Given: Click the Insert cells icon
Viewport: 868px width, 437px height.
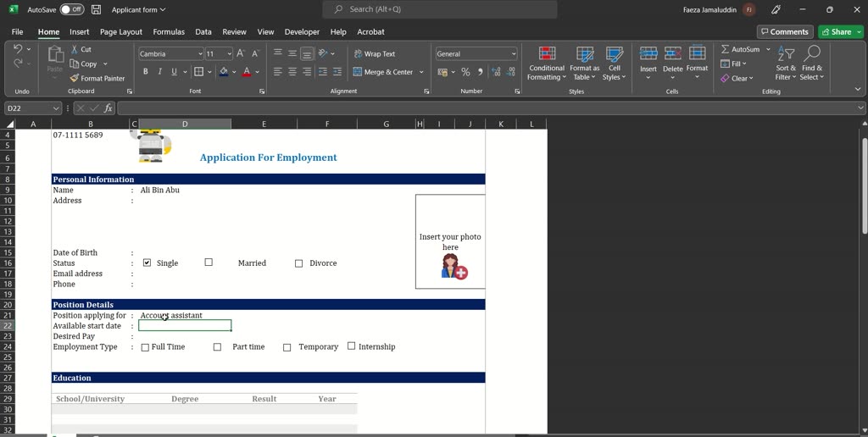Looking at the screenshot, I should coord(648,53).
